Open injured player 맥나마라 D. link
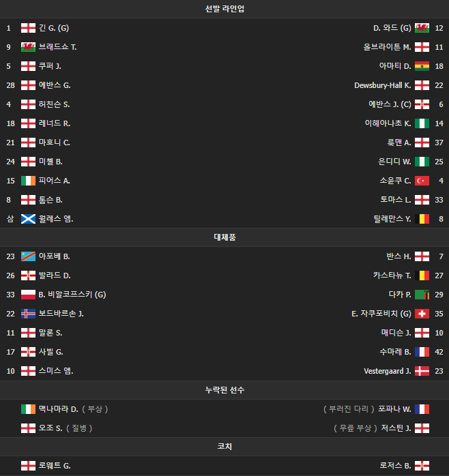This screenshot has height=476, width=449. coord(58,409)
